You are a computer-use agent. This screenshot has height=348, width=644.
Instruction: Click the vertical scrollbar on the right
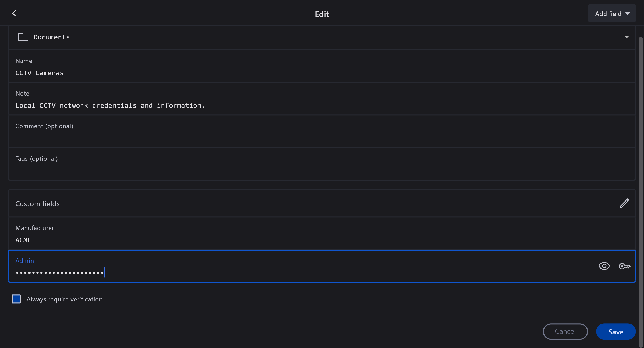(x=641, y=178)
